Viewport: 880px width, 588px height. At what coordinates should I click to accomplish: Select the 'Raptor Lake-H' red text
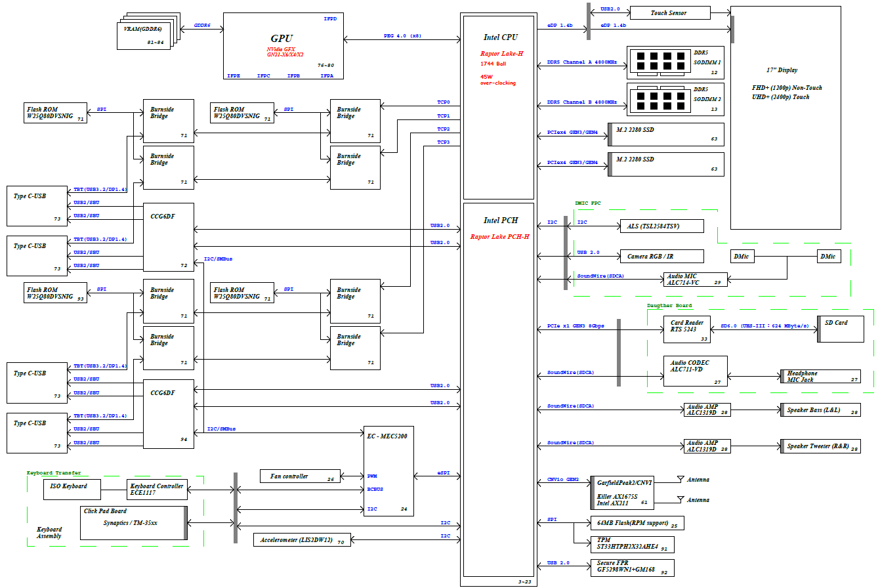point(501,54)
